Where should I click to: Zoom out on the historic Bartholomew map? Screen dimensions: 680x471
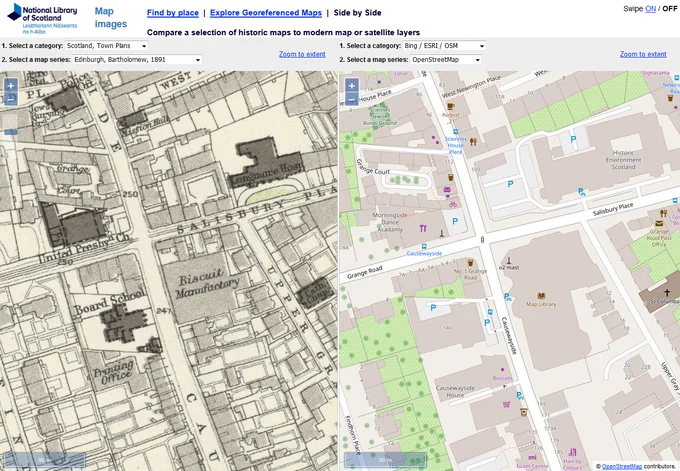[11, 99]
